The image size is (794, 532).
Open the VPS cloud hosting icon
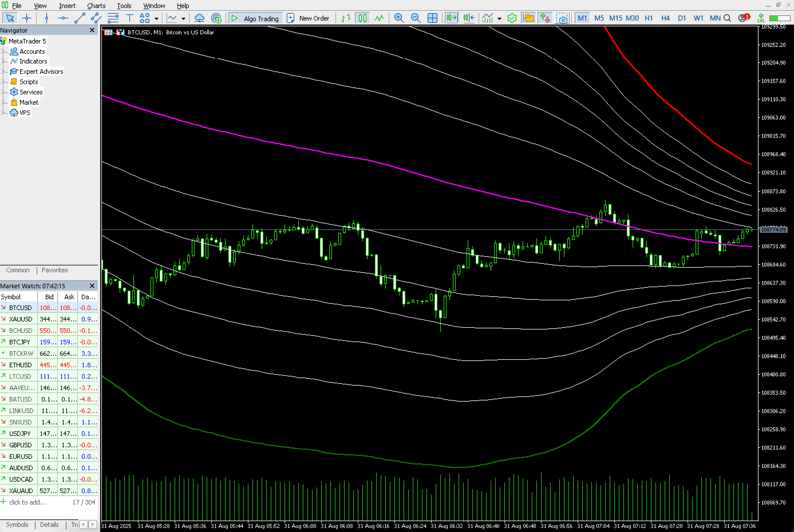[x=199, y=18]
